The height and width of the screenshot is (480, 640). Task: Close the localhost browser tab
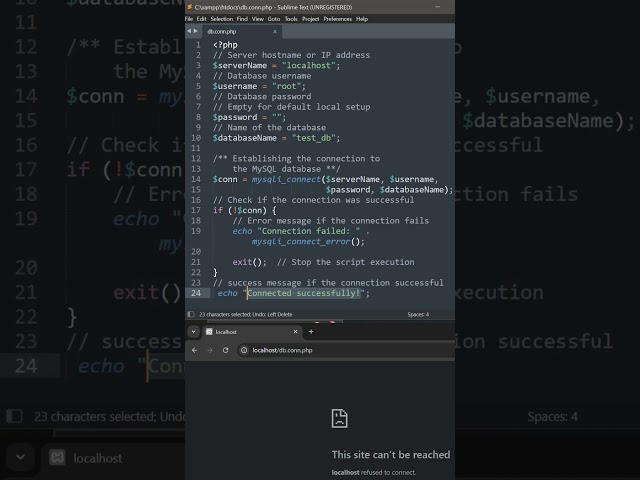point(296,332)
